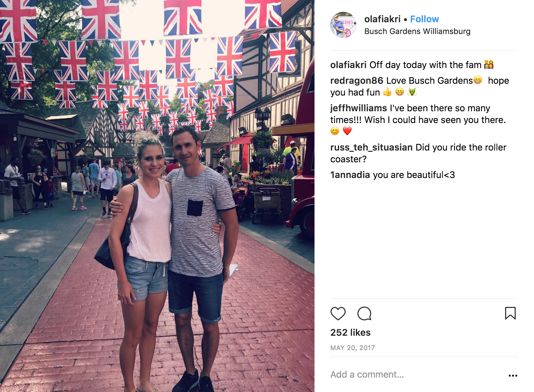The height and width of the screenshot is (392, 534).
Task: Click the red heart emoji in jeffhwilliams' comment
Action: pos(347,131)
